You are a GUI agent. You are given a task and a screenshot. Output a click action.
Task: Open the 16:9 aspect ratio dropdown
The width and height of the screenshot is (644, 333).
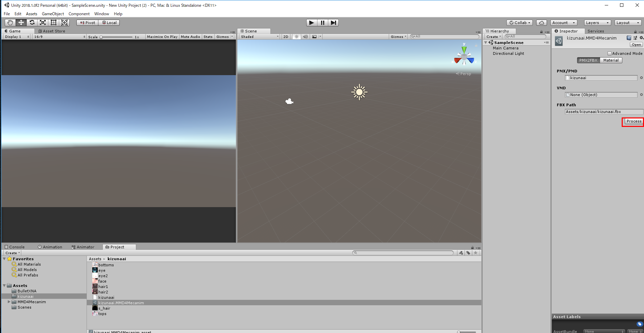coord(59,37)
